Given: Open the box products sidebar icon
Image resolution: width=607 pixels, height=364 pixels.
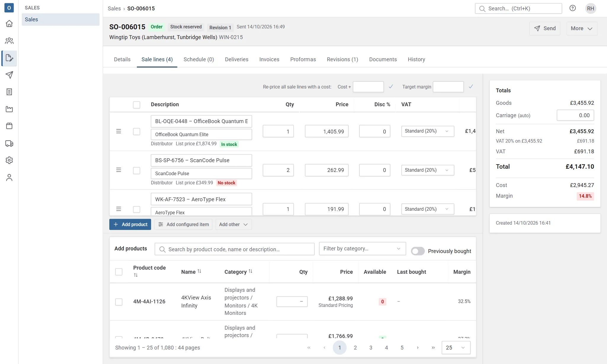Looking at the screenshot, I should tap(9, 126).
